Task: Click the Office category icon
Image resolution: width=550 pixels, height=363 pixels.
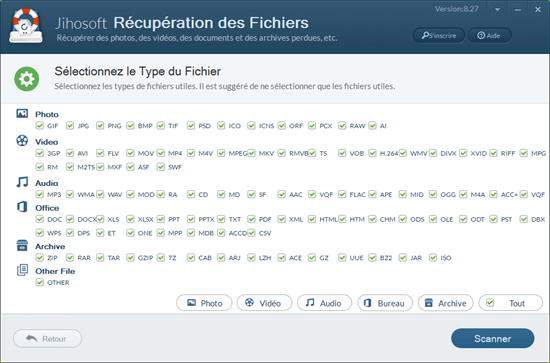Action: pyautogui.click(x=22, y=207)
